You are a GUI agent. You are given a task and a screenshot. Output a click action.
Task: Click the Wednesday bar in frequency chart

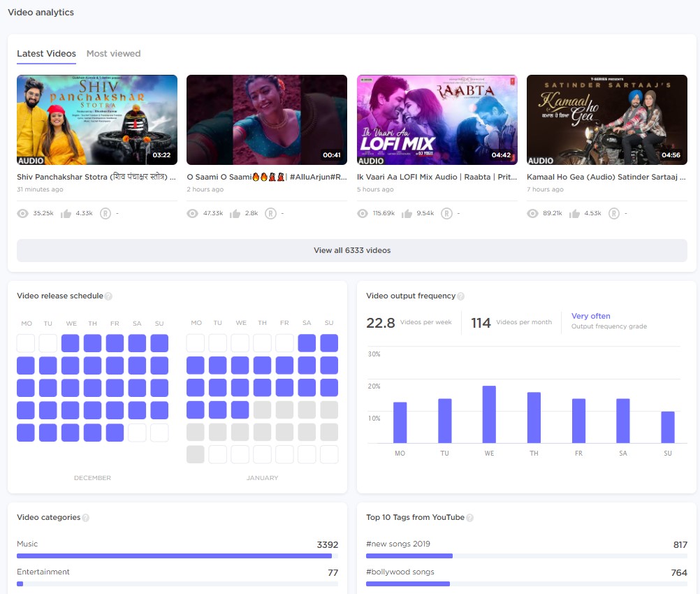click(x=489, y=414)
